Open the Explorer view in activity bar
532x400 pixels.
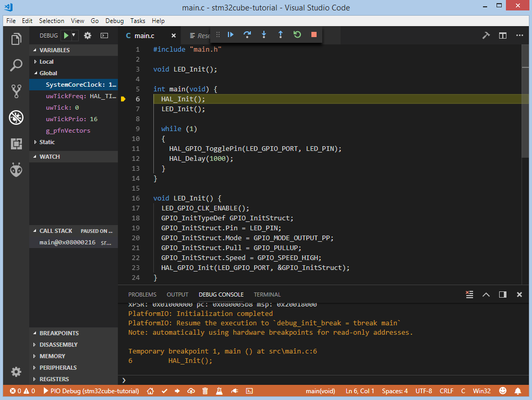[16, 39]
